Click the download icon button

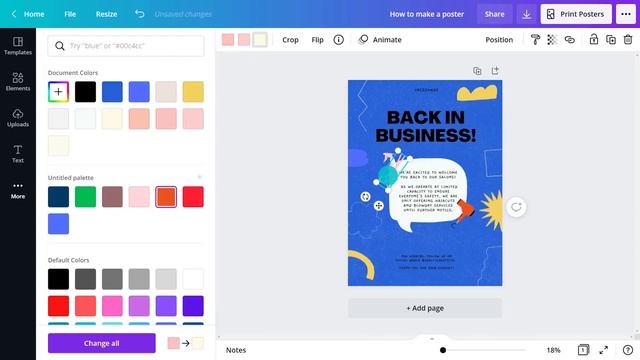(x=527, y=14)
